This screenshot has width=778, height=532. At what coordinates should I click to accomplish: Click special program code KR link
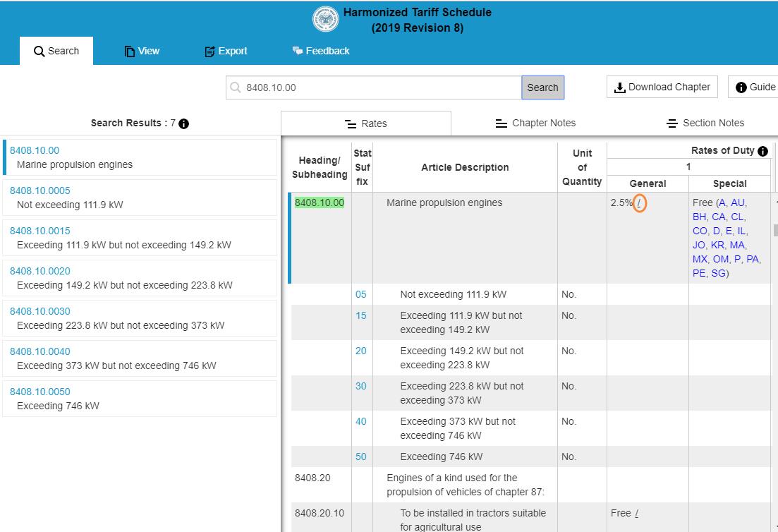click(x=717, y=245)
